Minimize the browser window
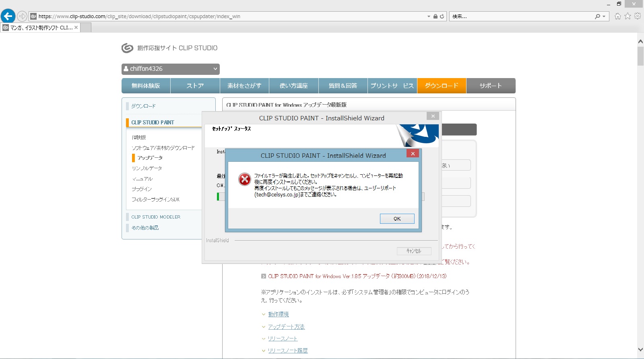 609,4
